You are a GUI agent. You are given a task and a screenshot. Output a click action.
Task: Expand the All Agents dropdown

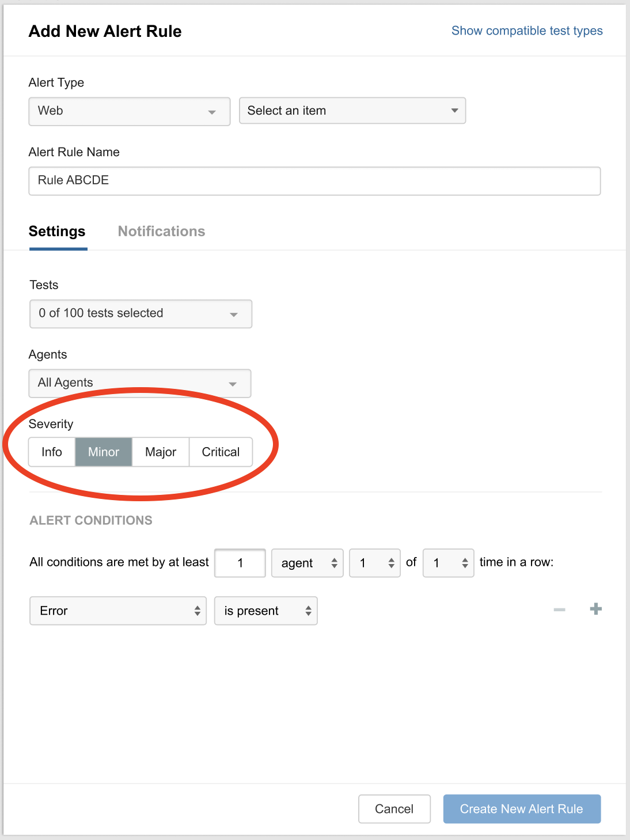(140, 383)
